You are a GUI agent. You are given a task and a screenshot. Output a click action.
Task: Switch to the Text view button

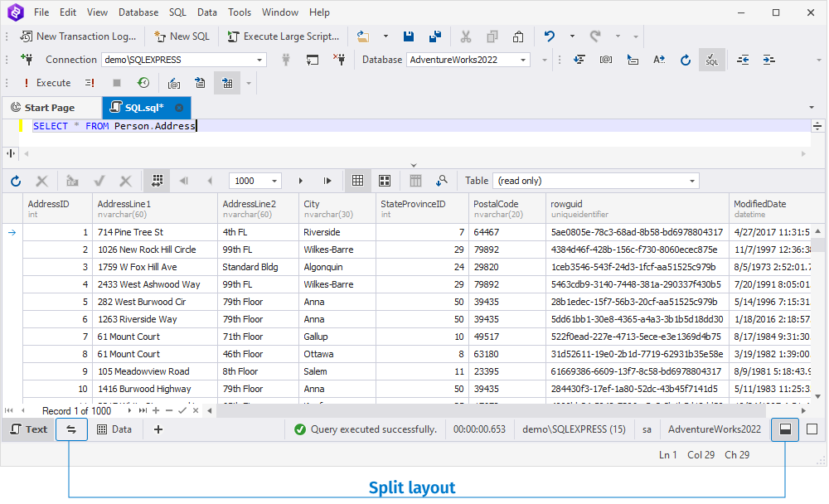coord(28,429)
